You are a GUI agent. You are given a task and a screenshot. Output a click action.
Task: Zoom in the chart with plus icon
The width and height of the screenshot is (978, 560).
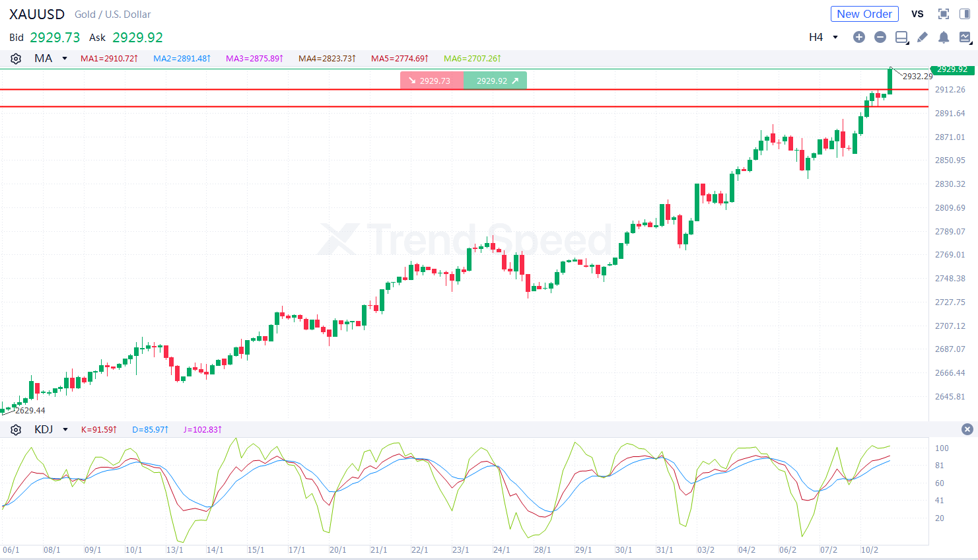coord(858,37)
